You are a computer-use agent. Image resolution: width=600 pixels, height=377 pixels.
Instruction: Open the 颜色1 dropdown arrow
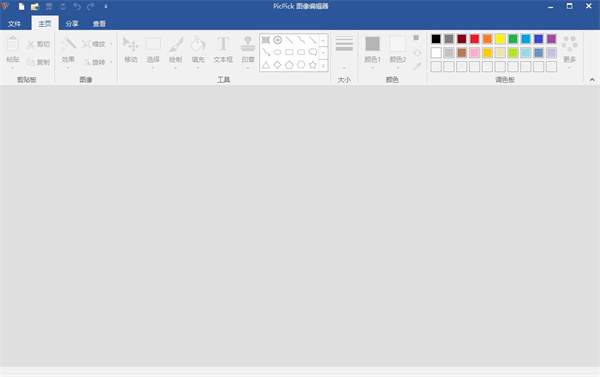click(372, 68)
